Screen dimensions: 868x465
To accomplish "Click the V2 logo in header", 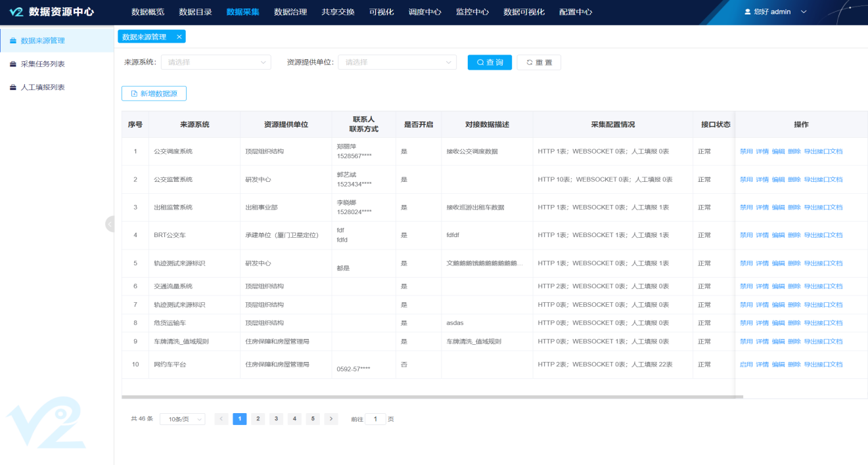I will pyautogui.click(x=16, y=12).
